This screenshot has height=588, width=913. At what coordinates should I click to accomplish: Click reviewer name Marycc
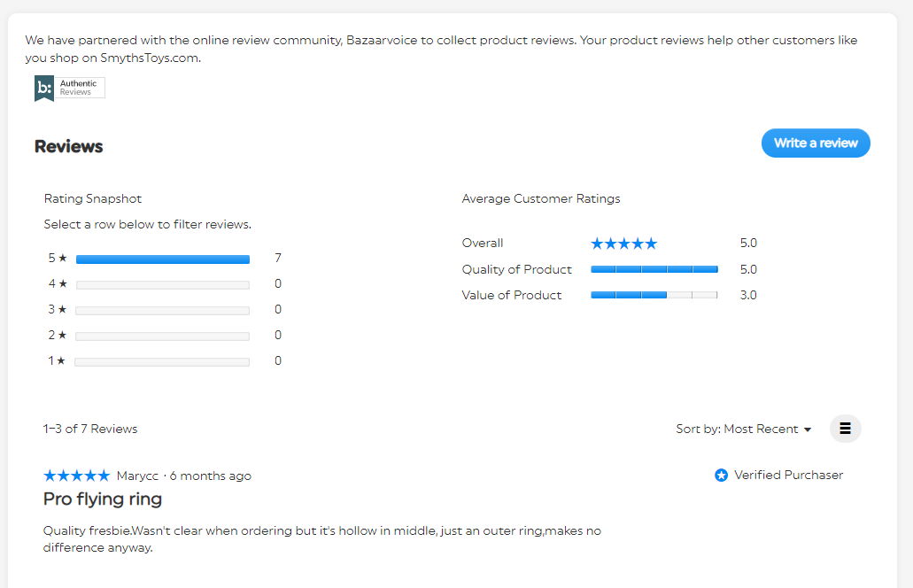coord(136,476)
